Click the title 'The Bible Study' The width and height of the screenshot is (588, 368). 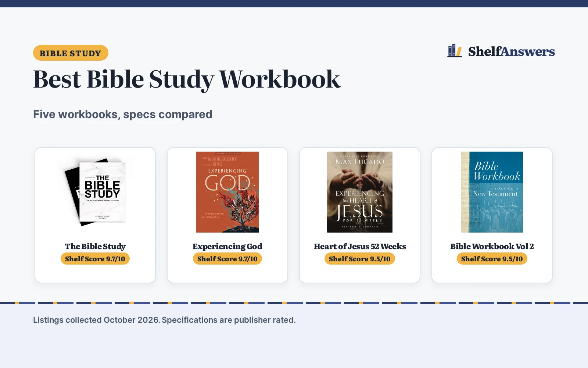click(x=95, y=246)
